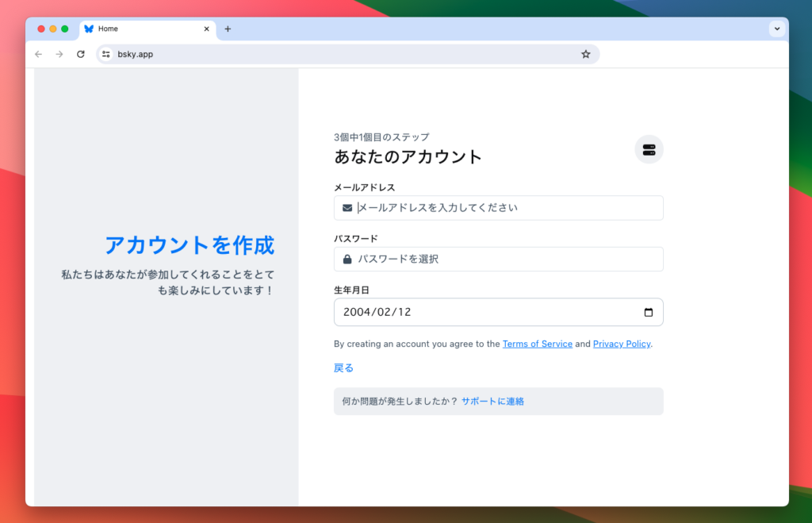Open a new browser tab
The width and height of the screenshot is (812, 523).
pyautogui.click(x=228, y=29)
